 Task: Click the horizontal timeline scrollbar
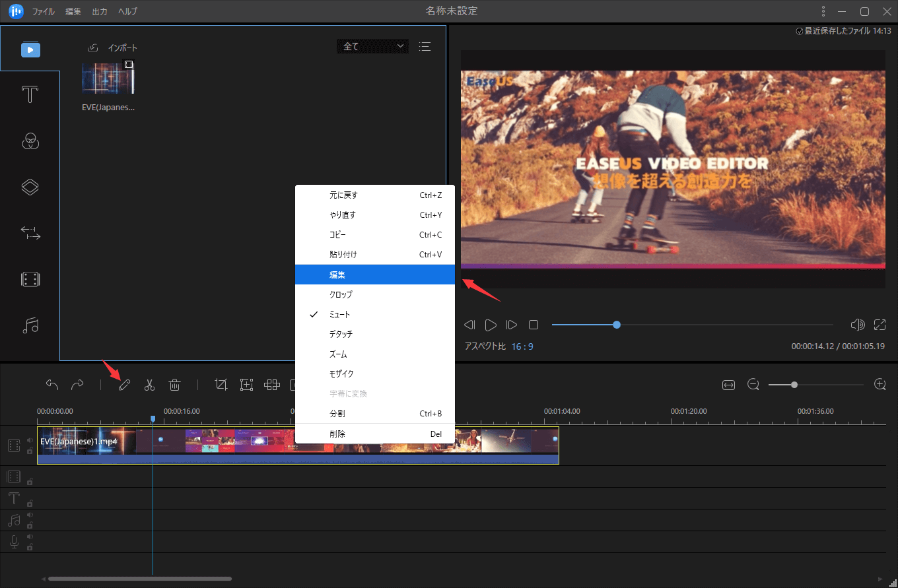[140, 579]
